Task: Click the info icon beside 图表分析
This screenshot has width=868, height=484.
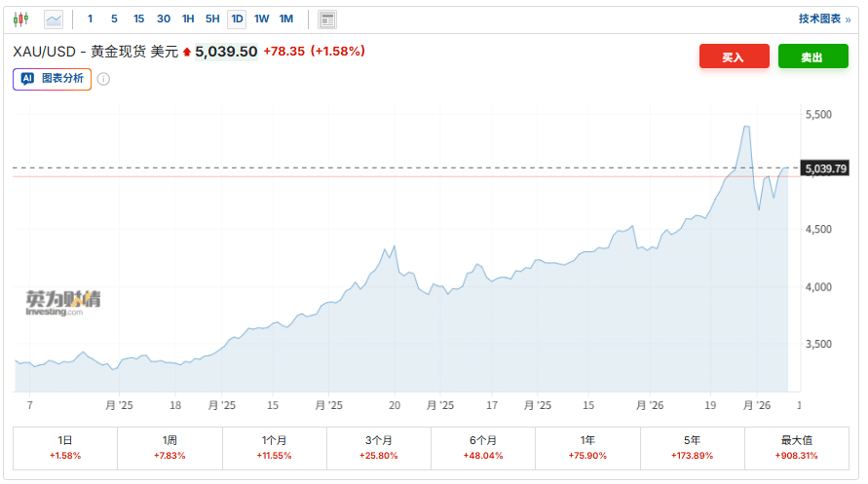Action: point(103,79)
